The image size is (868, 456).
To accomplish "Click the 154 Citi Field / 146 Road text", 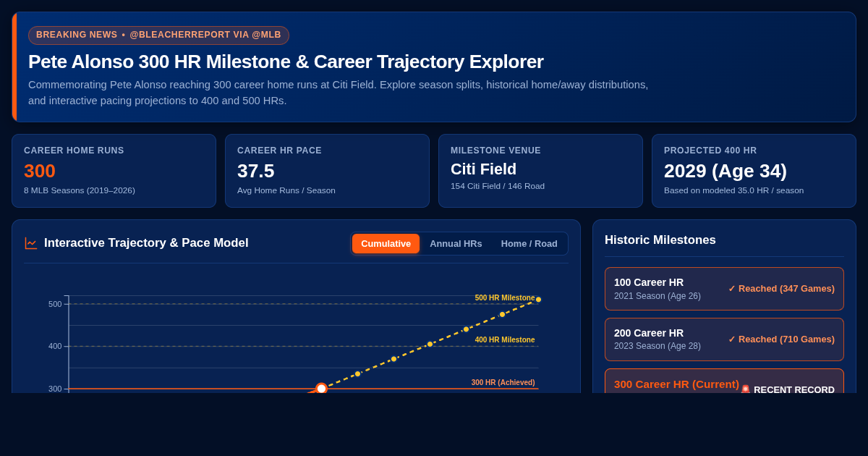I will point(498,186).
